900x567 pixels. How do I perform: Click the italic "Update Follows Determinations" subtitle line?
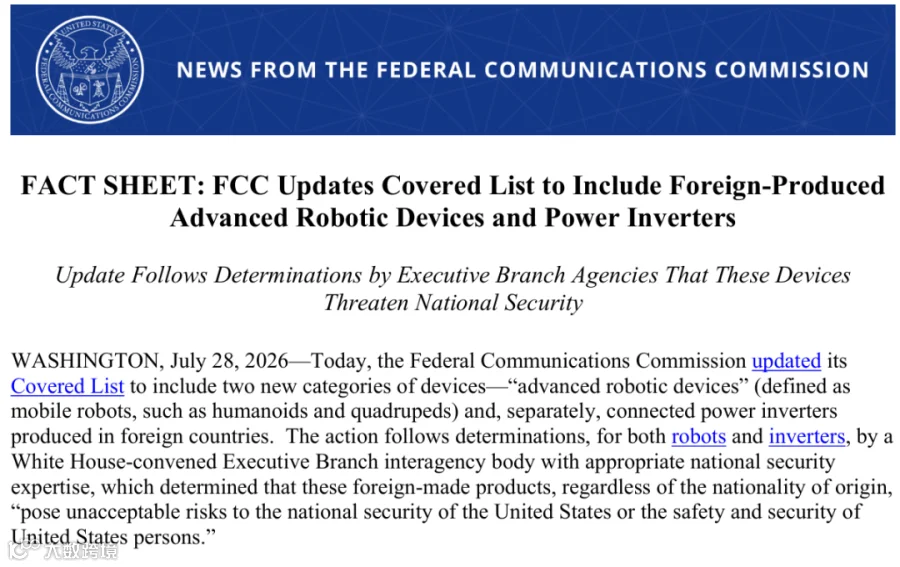tap(453, 275)
